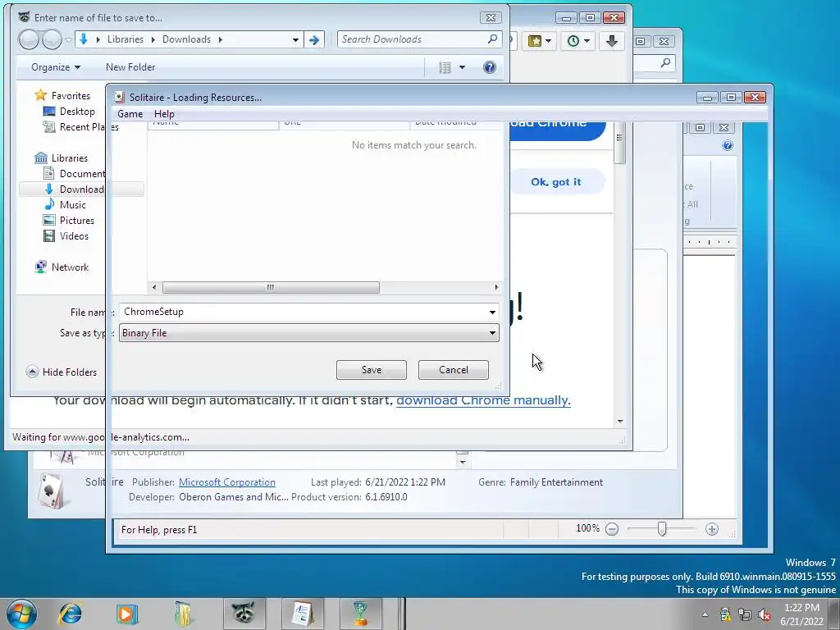Click the blue download arrow icon in address bar
The image size is (840, 630).
click(x=84, y=39)
